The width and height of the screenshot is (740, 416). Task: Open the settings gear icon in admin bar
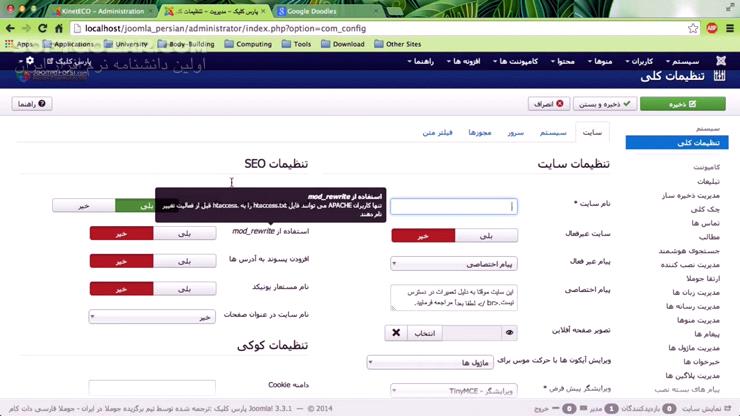coord(30,60)
